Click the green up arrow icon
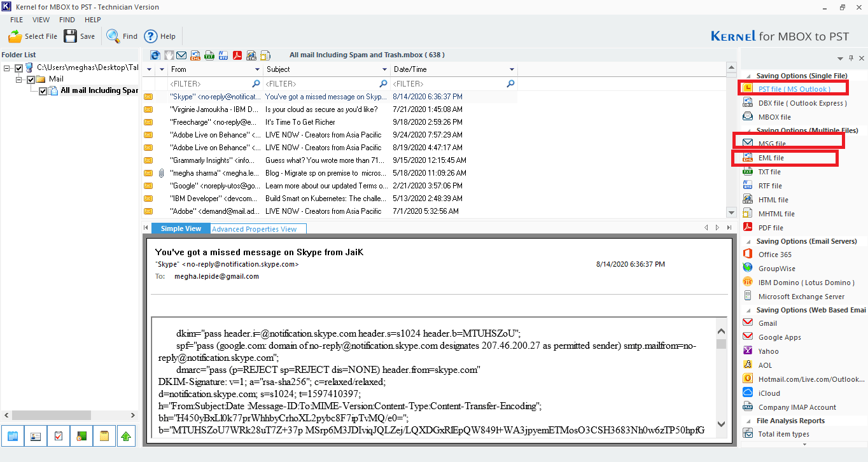 126,437
